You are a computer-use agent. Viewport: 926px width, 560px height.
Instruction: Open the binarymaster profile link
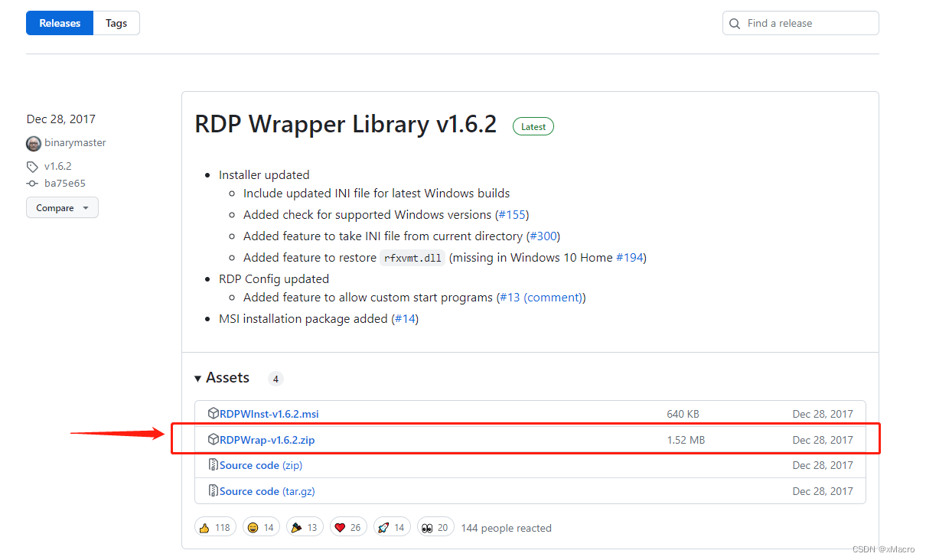[75, 143]
